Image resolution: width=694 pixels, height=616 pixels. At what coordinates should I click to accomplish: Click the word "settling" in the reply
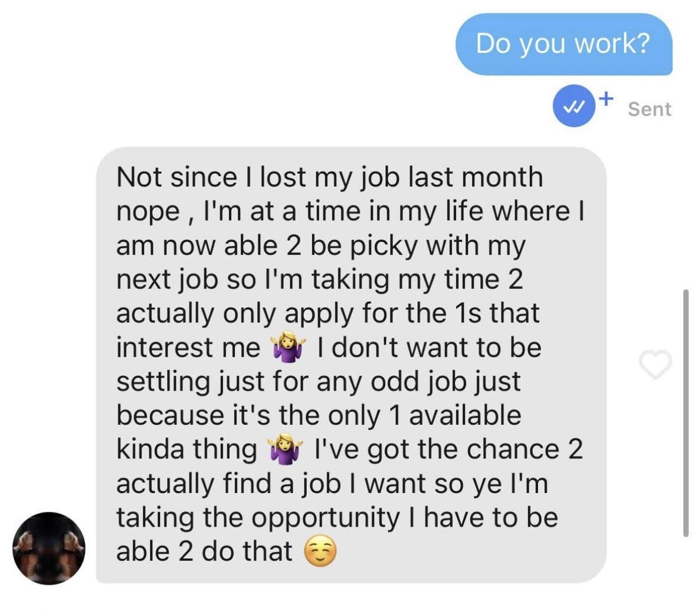point(164,381)
